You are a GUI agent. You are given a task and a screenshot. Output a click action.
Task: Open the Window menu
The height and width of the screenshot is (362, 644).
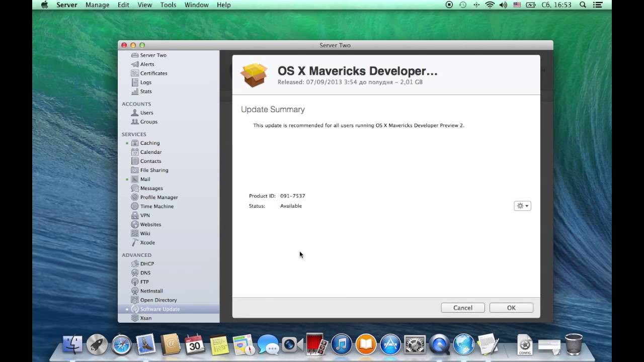tap(197, 5)
